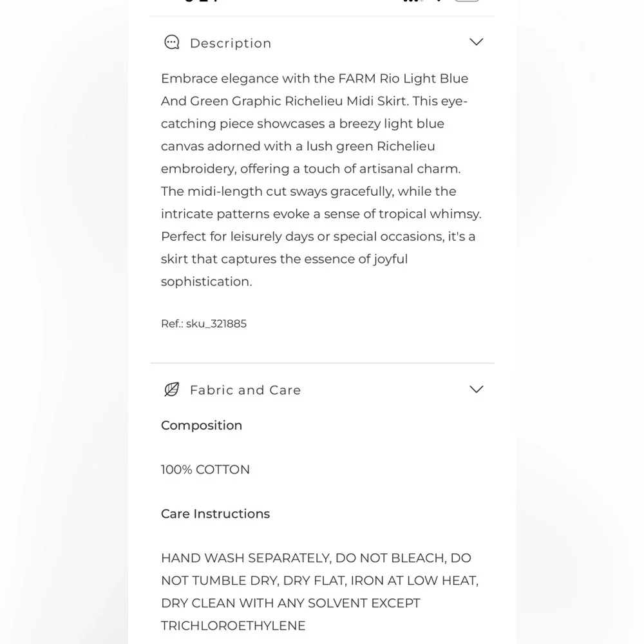
Task: Toggle the Fabric and Care header label
Action: click(245, 390)
